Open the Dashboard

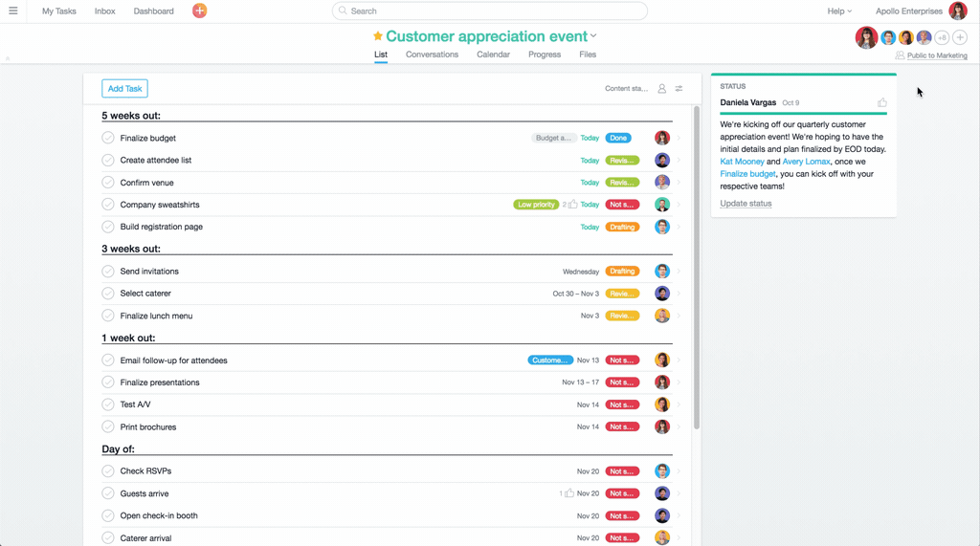(x=154, y=11)
